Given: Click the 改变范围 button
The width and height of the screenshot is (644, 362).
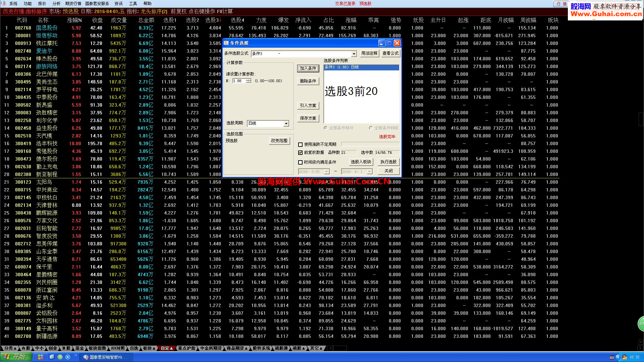Looking at the screenshot, I should 279,141.
